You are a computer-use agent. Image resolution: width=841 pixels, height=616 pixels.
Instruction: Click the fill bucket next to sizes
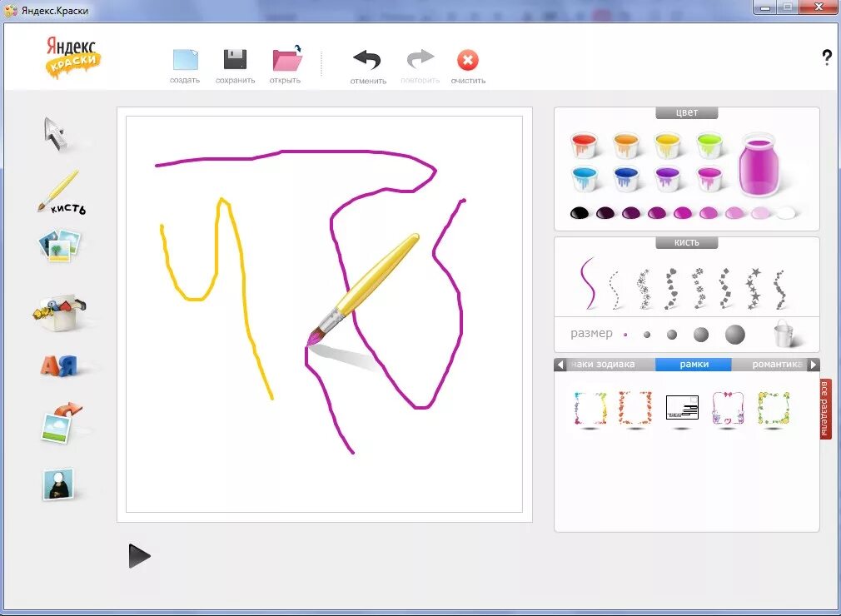point(784,334)
